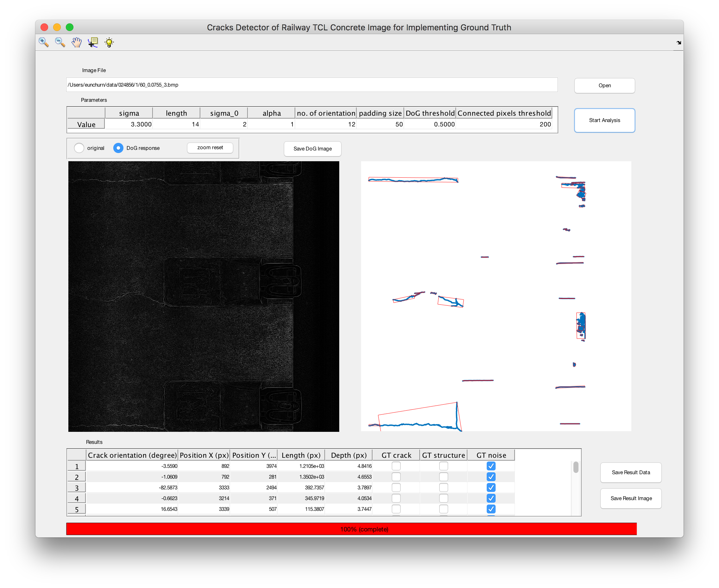Click Save Result Data button
Image resolution: width=719 pixels, height=588 pixels.
pos(630,473)
